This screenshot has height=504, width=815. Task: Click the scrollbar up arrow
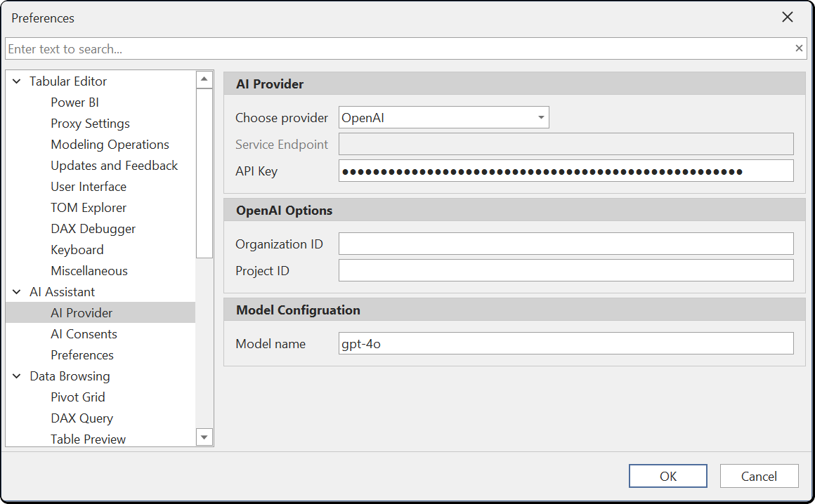click(204, 79)
